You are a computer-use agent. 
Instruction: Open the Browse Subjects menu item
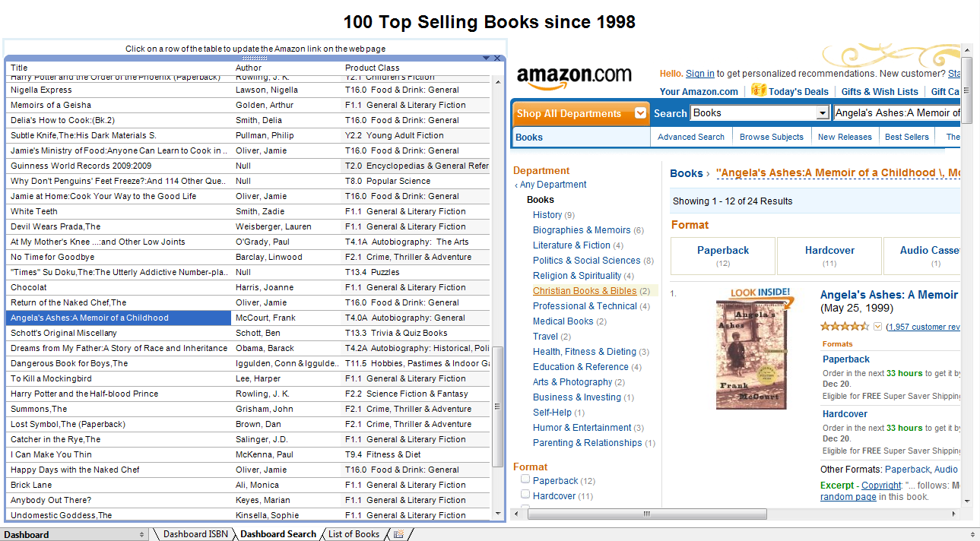pyautogui.click(x=772, y=137)
